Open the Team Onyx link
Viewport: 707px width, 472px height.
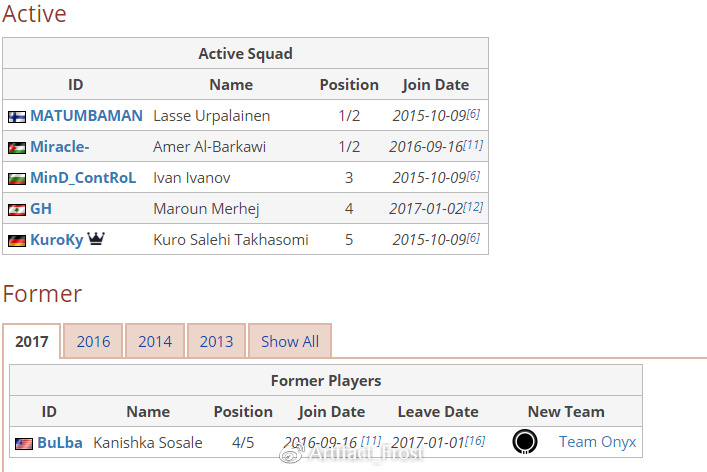click(x=597, y=442)
